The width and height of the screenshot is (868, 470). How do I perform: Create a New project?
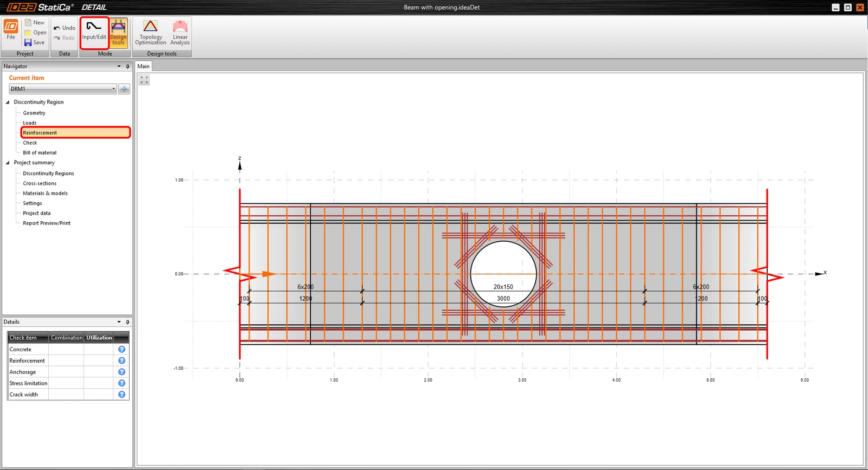(34, 23)
